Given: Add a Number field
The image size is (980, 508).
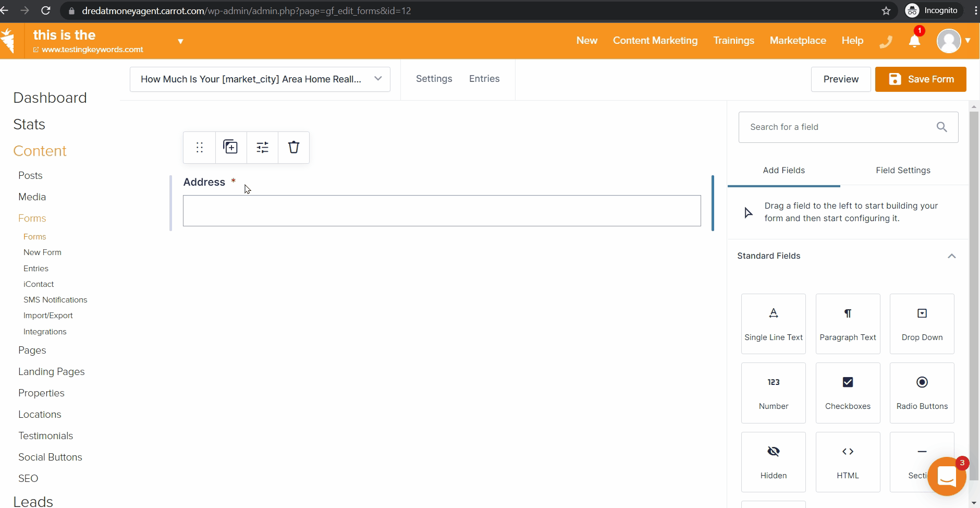Looking at the screenshot, I should (774, 393).
